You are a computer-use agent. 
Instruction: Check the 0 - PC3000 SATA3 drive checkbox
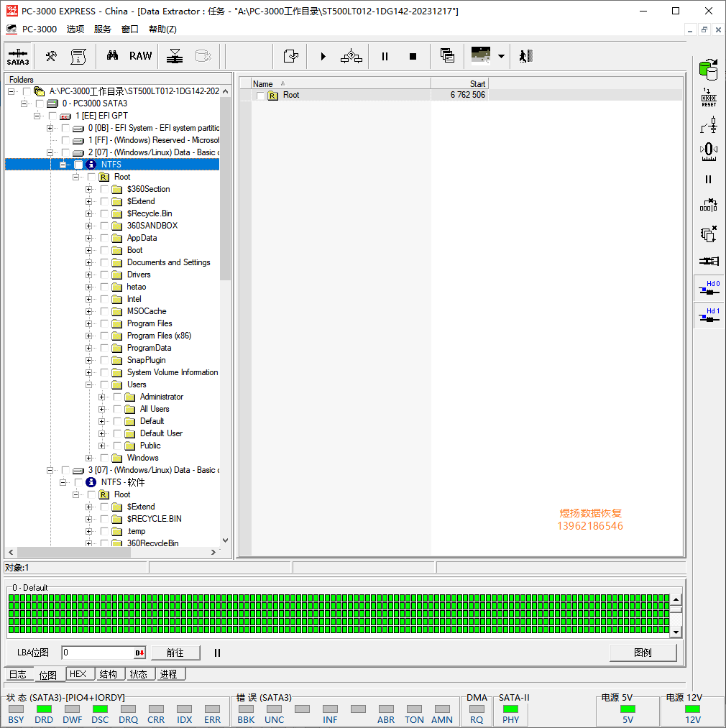coord(40,103)
